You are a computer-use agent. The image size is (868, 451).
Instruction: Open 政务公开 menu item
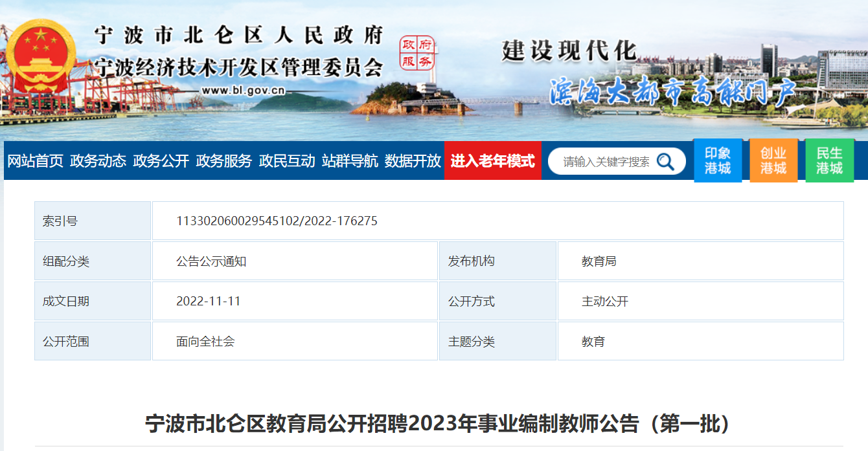coord(161,161)
